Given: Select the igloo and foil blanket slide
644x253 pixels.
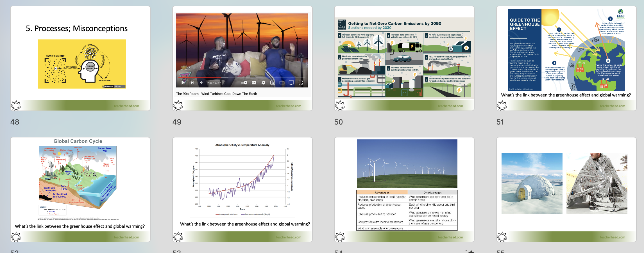Looking at the screenshot, I should tap(566, 189).
